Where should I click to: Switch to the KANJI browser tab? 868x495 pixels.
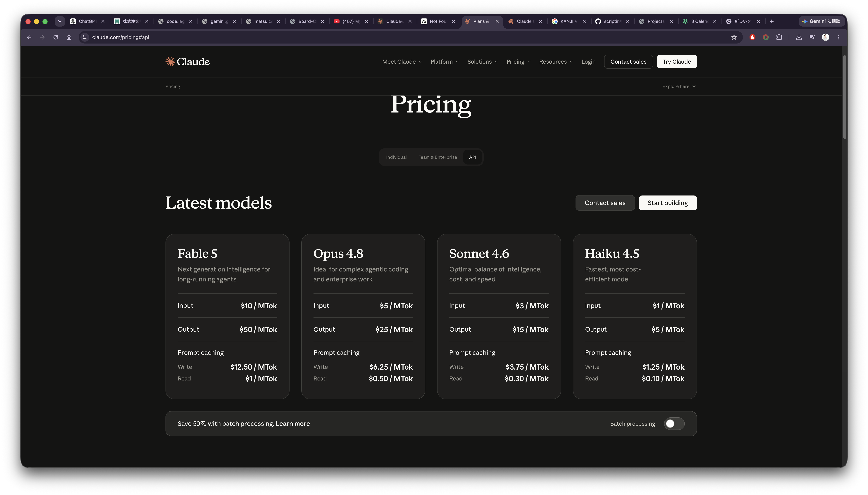(x=568, y=21)
